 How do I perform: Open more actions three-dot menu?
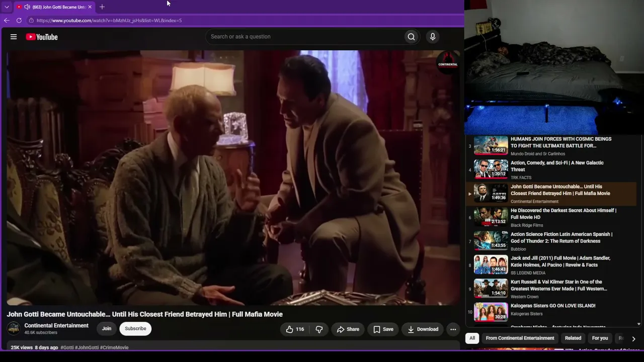point(453,329)
